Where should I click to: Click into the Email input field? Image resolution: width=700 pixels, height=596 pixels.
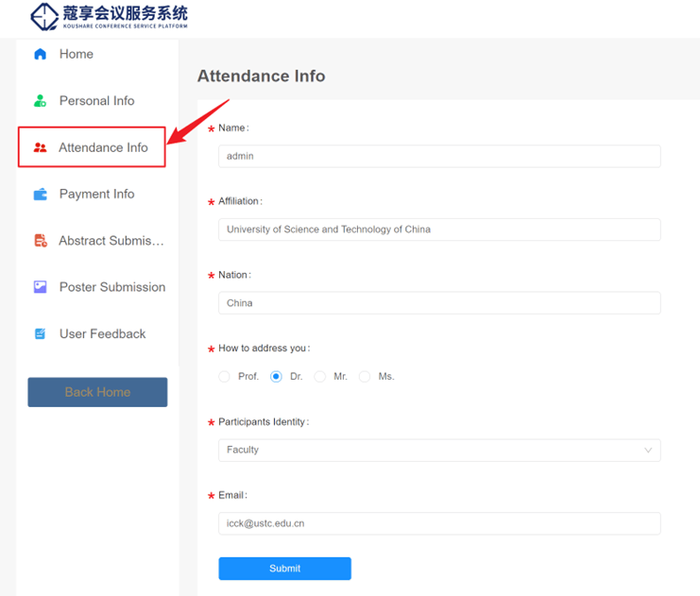[x=438, y=523]
